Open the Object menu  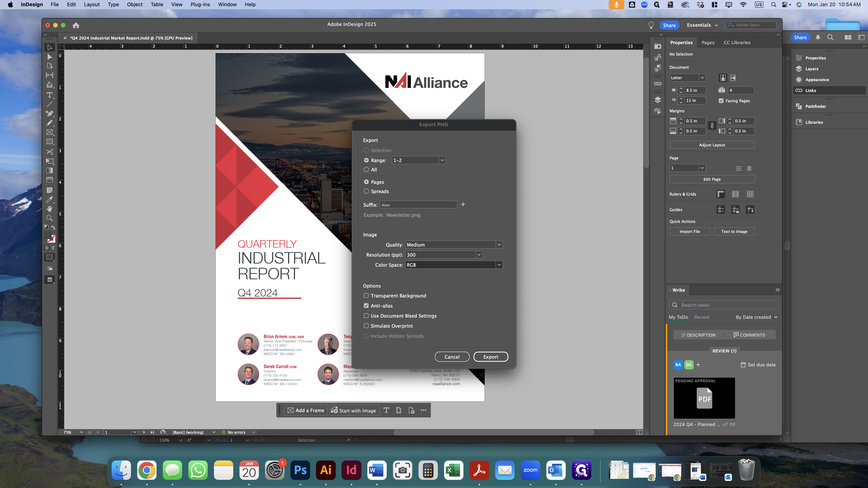coord(135,4)
